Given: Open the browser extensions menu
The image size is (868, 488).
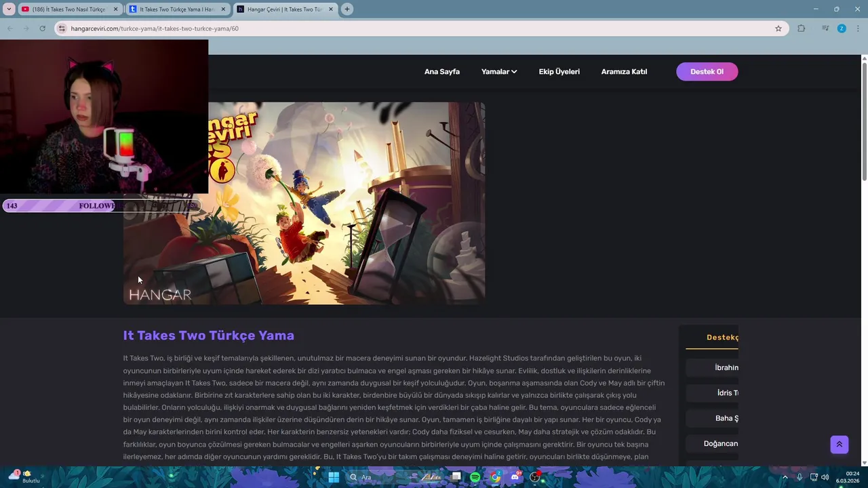Looking at the screenshot, I should (802, 28).
